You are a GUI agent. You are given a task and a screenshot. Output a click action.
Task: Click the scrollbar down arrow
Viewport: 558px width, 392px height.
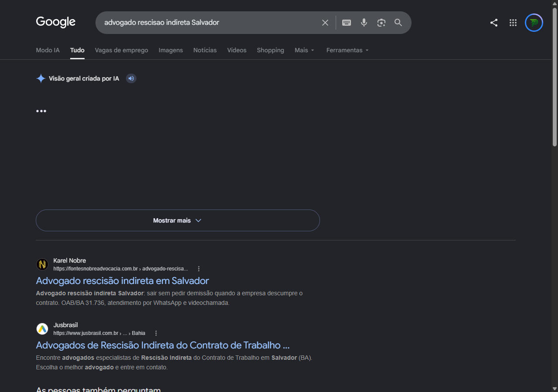point(555,389)
